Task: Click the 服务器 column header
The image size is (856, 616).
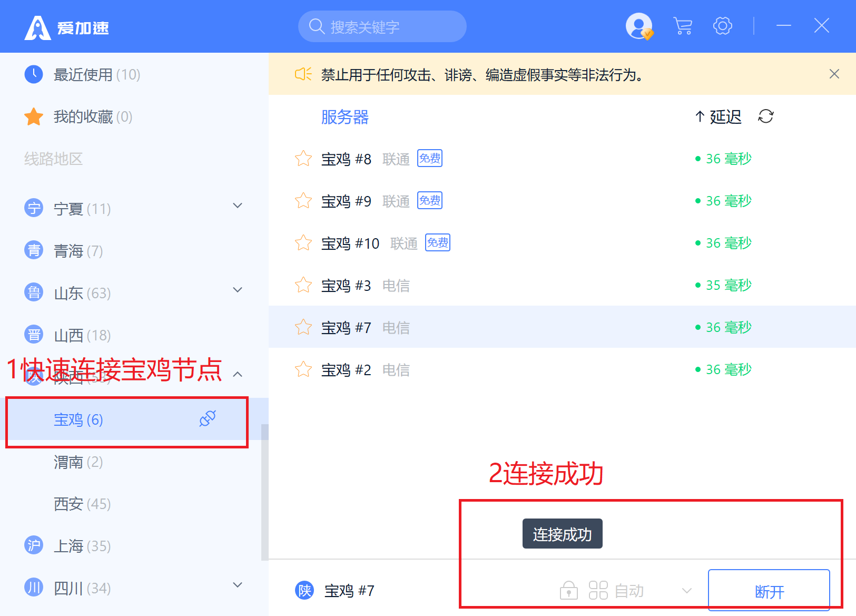Action: pos(345,117)
